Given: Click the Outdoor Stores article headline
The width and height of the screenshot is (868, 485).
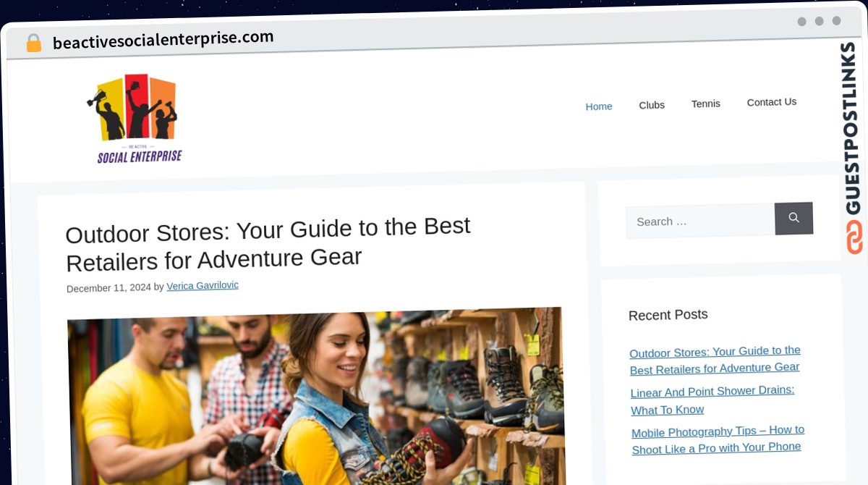Looking at the screenshot, I should (x=268, y=244).
